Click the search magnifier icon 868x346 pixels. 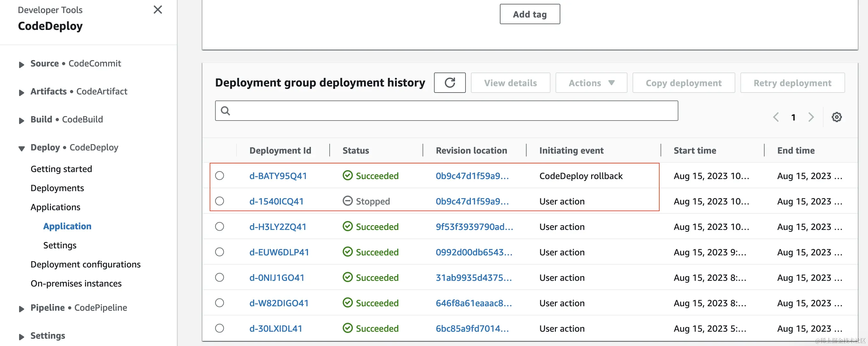(225, 110)
